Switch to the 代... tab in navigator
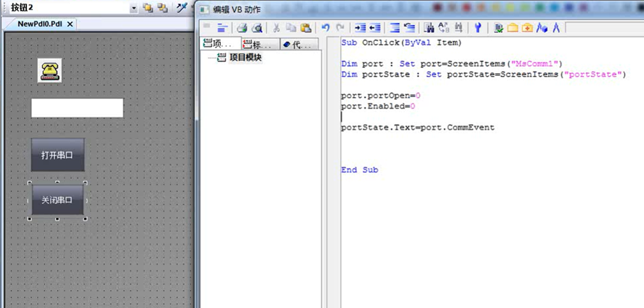Viewport: 644px width, 308px height. coord(300,44)
